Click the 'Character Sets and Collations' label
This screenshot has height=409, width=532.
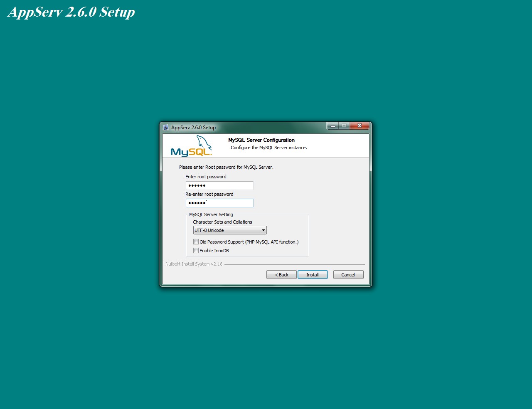pos(222,222)
